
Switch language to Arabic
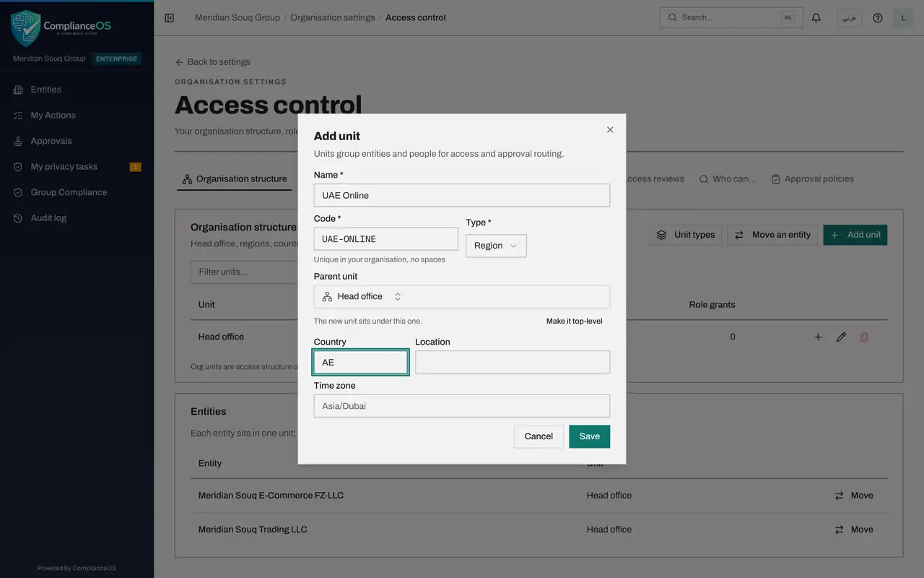849,17
